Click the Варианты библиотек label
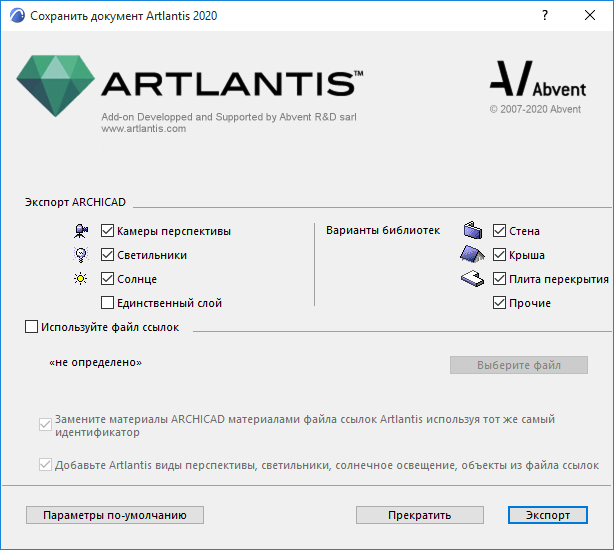Viewport: 614px width, 550px height. click(x=383, y=230)
